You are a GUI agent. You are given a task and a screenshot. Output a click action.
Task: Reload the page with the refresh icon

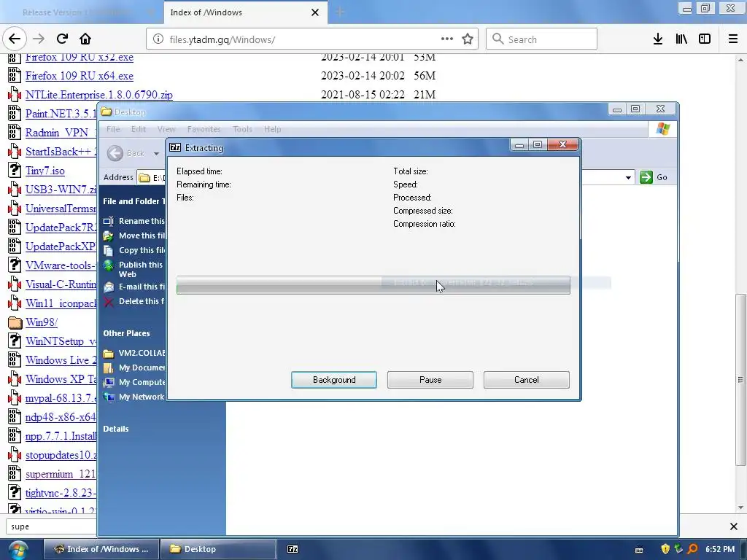pos(63,39)
